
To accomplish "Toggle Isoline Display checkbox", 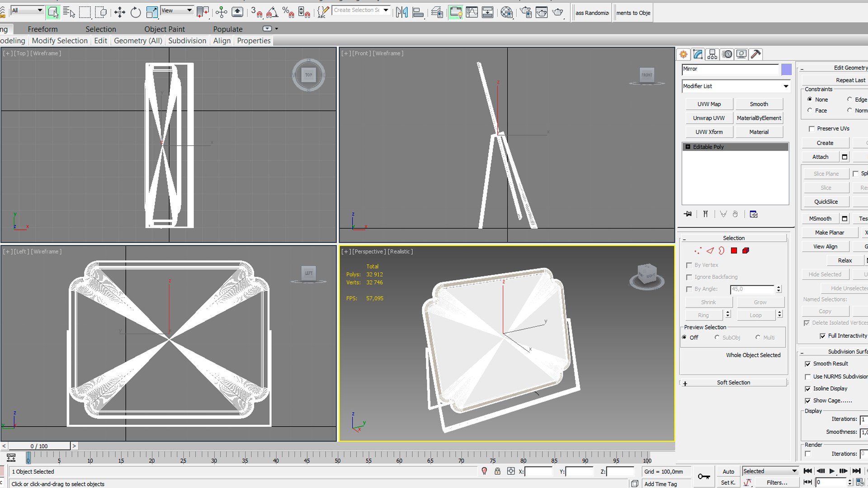I will click(807, 389).
